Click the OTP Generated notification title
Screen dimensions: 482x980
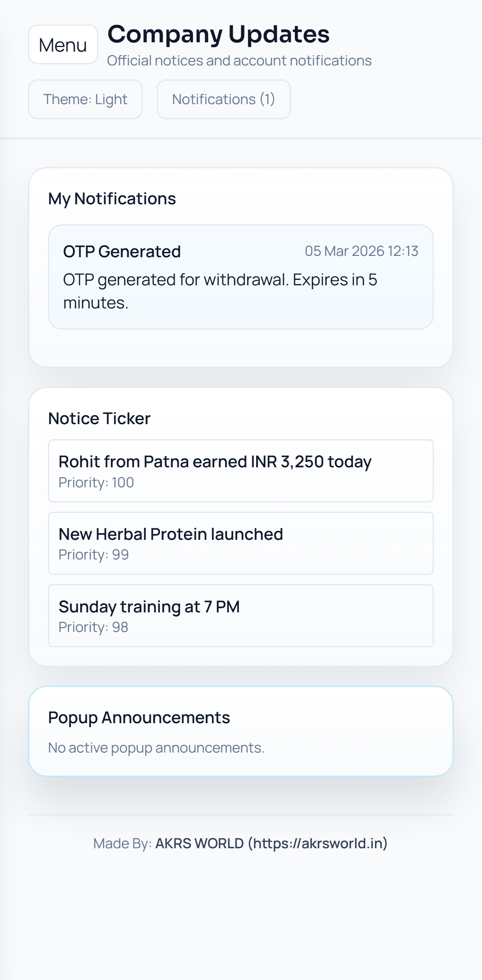pos(122,251)
